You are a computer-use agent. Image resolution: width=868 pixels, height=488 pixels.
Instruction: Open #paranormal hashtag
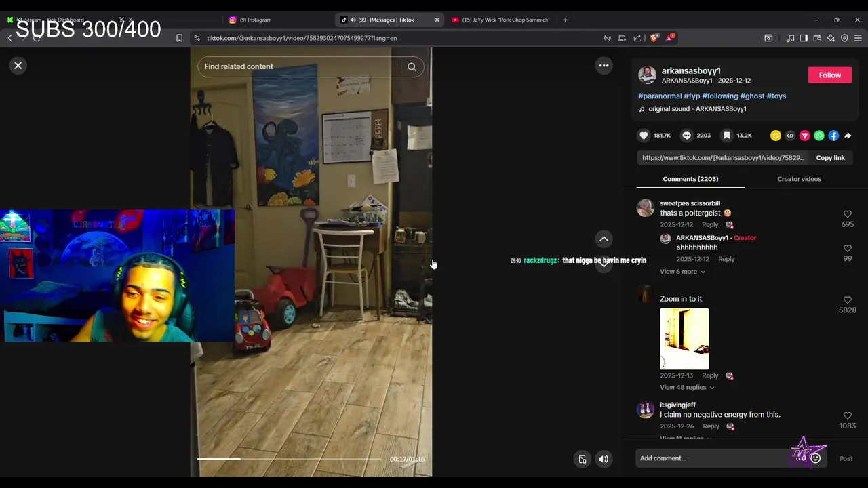(660, 96)
